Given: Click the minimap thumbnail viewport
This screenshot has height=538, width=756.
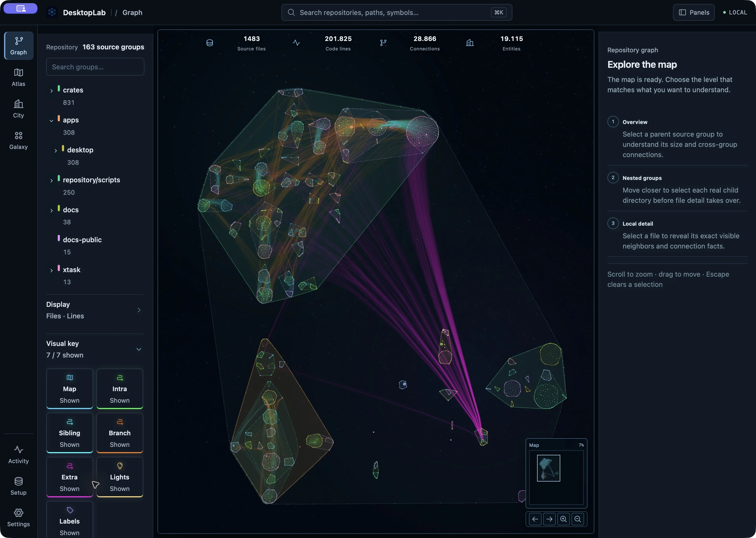Looking at the screenshot, I should (548, 468).
